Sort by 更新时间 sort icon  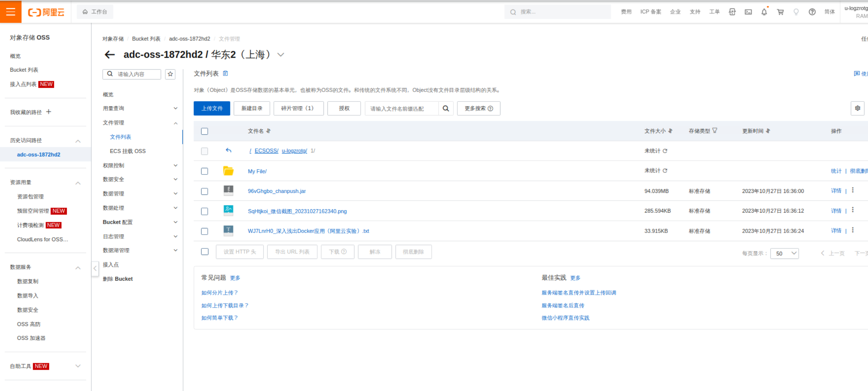[768, 131]
